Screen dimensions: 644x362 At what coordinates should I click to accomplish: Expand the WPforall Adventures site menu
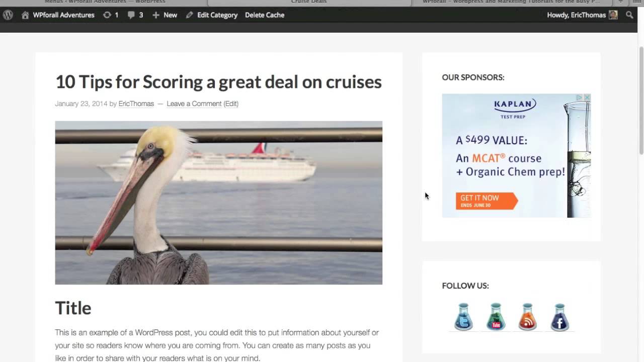pos(63,15)
